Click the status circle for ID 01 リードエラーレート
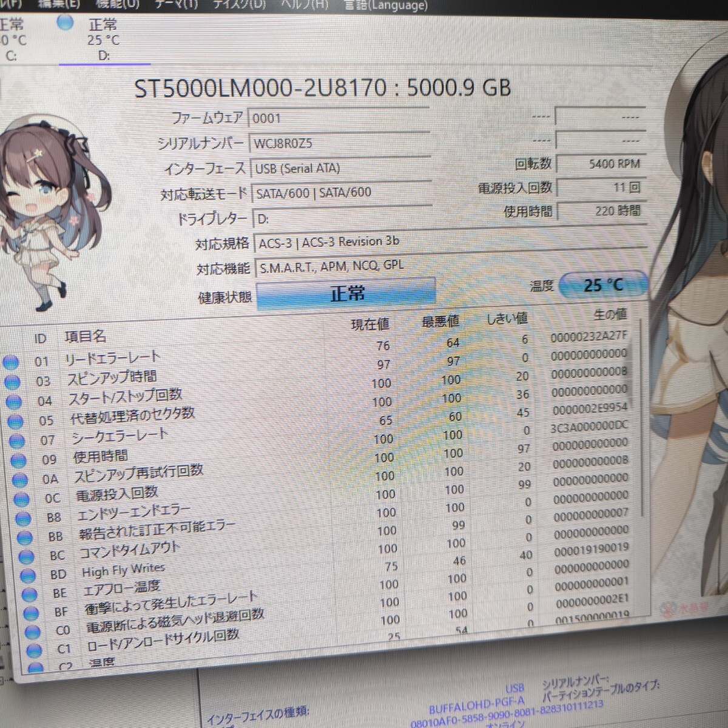Image resolution: width=728 pixels, height=728 pixels. pyautogui.click(x=11, y=363)
